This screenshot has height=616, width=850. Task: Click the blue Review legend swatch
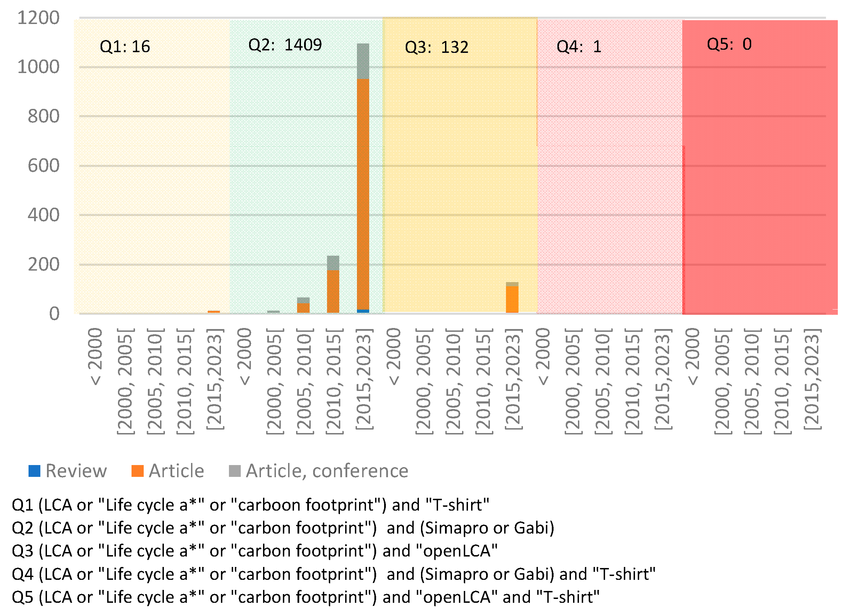point(34,471)
